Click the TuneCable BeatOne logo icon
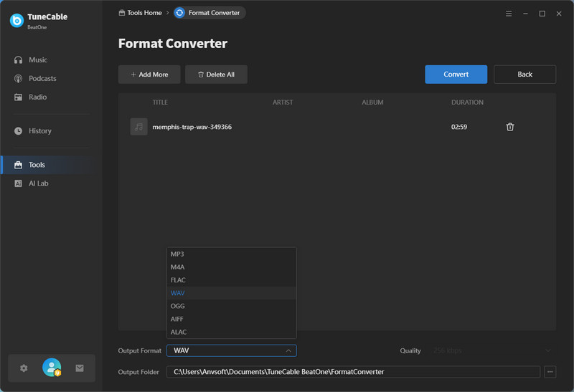The width and height of the screenshot is (574, 392). pos(17,21)
